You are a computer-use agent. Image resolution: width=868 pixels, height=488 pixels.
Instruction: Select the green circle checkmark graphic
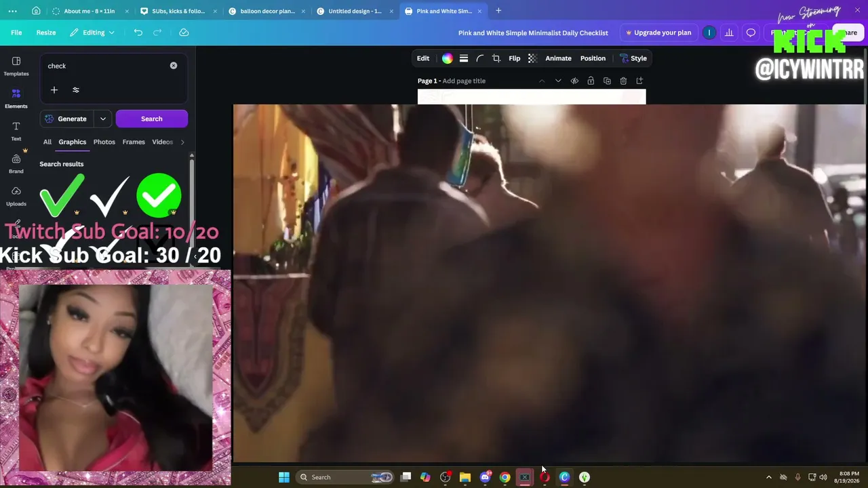(x=159, y=195)
